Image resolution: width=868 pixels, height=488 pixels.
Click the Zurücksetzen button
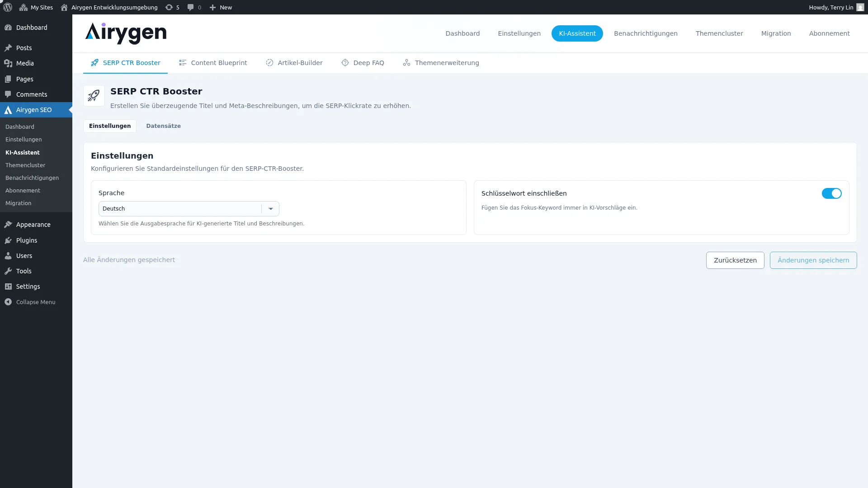pos(735,260)
